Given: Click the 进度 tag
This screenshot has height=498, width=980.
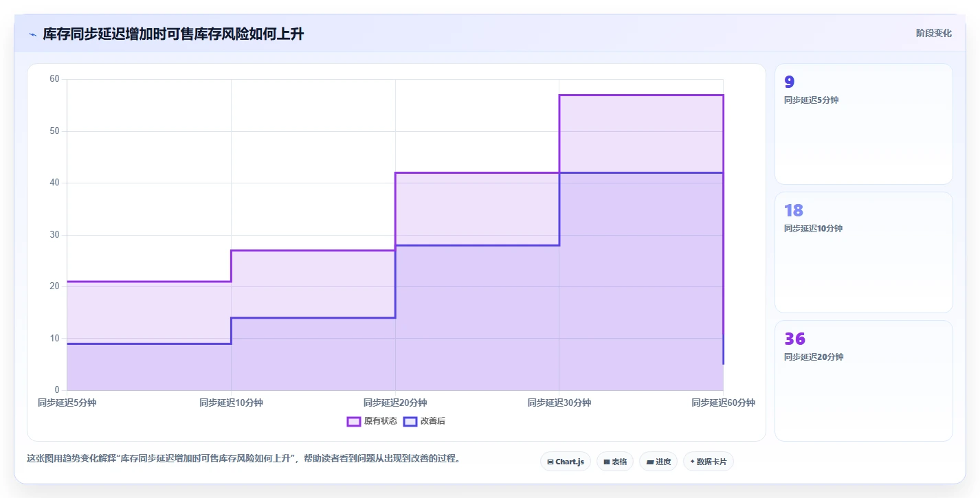Looking at the screenshot, I should pos(658,462).
